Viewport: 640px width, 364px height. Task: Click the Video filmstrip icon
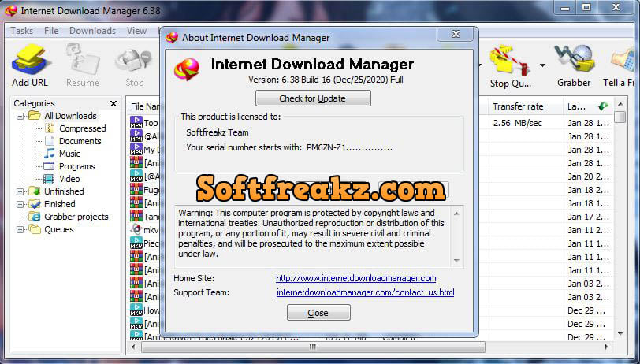(x=49, y=179)
